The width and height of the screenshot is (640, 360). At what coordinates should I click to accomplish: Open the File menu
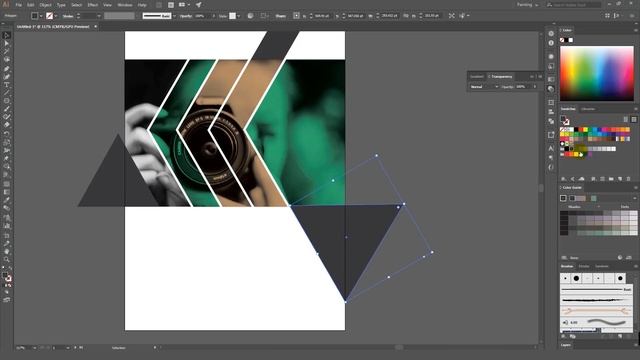coord(18,5)
